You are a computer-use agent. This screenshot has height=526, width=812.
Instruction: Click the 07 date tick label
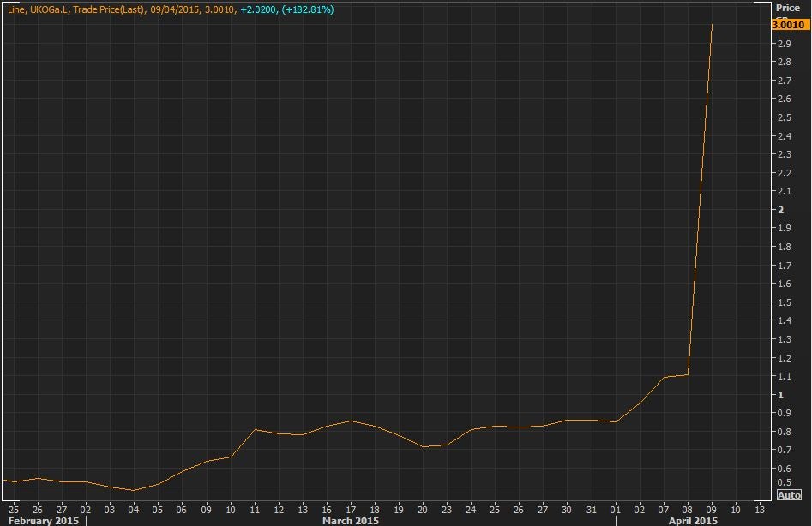tap(664, 510)
